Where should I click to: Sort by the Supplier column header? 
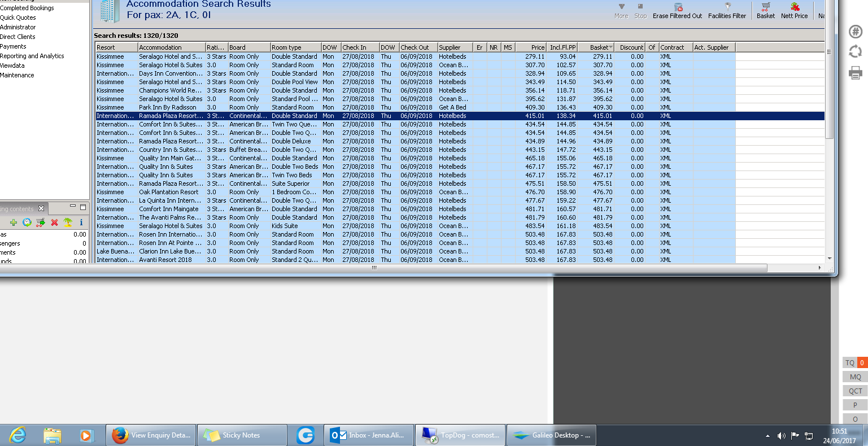point(455,47)
